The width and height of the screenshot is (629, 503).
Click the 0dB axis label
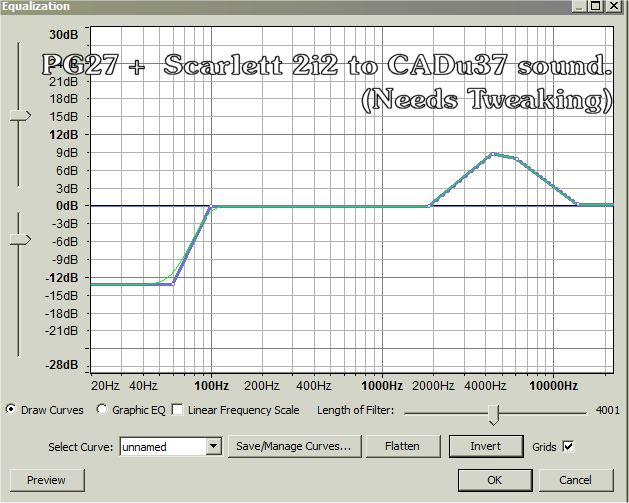67,206
